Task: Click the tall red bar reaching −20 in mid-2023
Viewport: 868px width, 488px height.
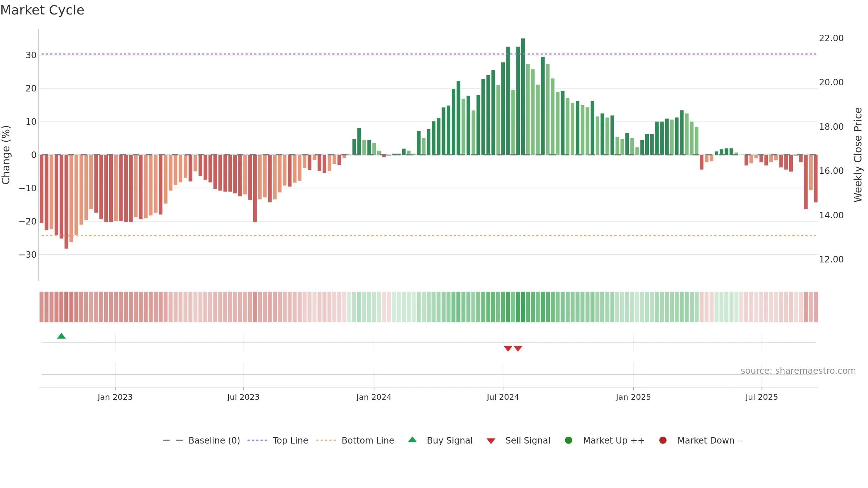Action: pyautogui.click(x=255, y=188)
